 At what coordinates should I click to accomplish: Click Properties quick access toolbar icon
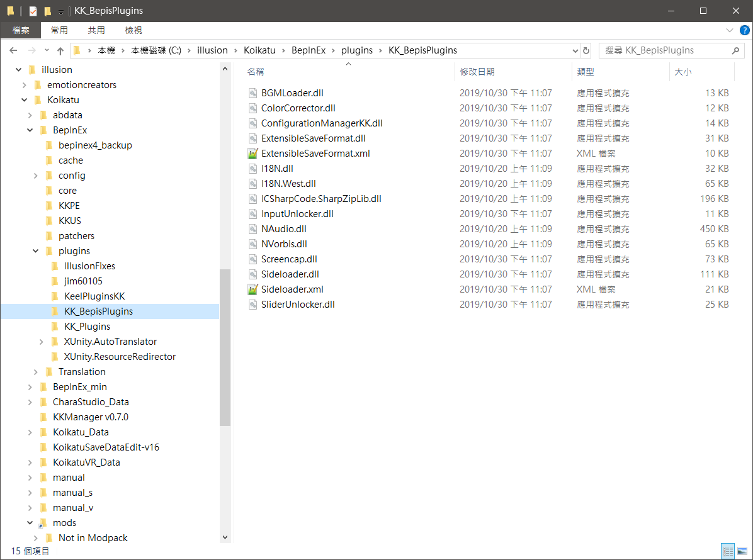coord(33,11)
